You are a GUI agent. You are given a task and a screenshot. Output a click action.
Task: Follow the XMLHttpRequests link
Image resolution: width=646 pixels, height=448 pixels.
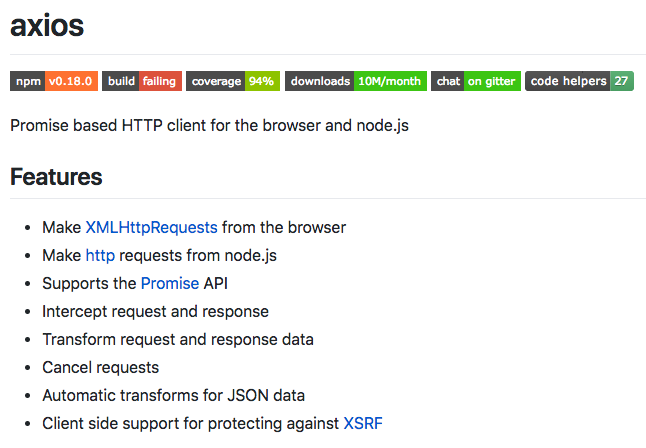pos(151,228)
